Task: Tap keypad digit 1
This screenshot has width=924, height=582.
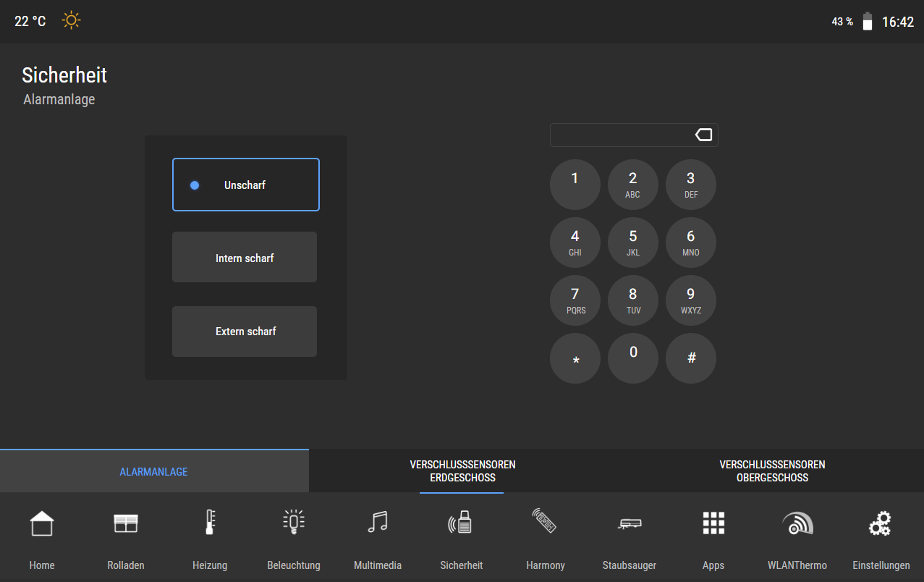Action: 575,185
